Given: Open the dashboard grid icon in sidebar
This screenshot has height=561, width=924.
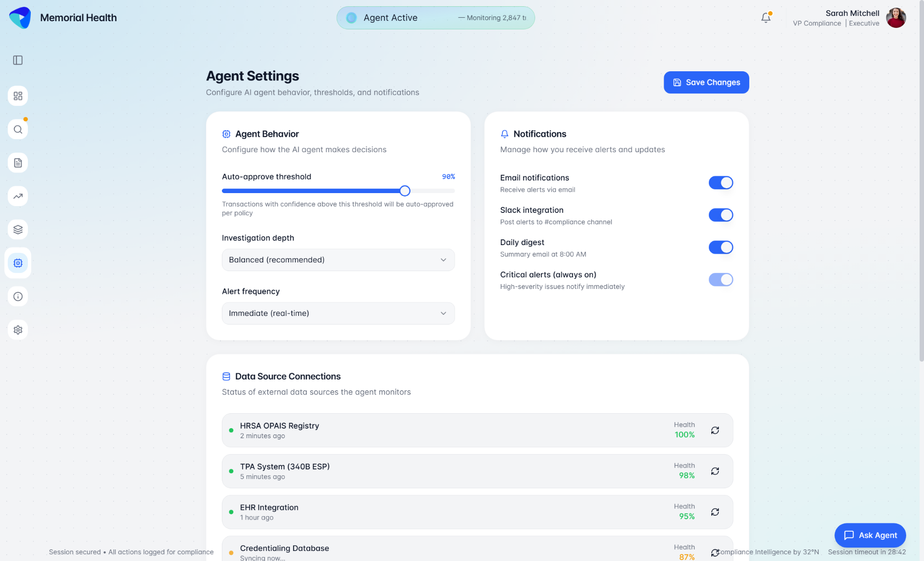Looking at the screenshot, I should [x=18, y=96].
